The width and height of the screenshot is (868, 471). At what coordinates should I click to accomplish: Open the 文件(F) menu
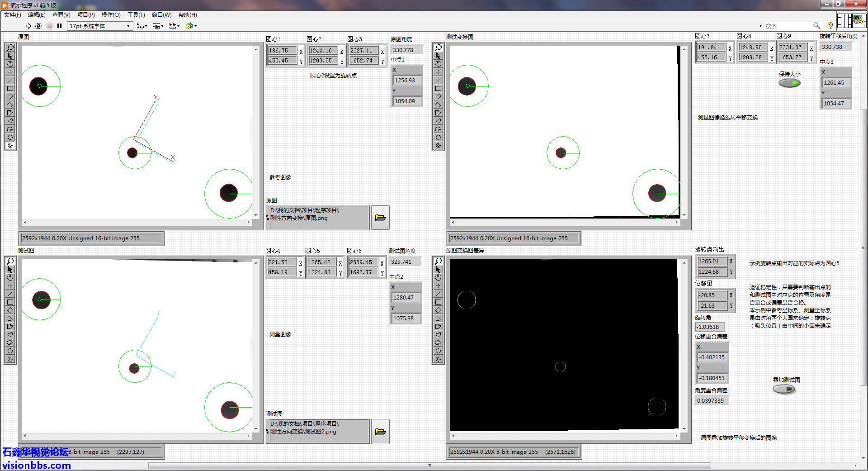coord(13,15)
